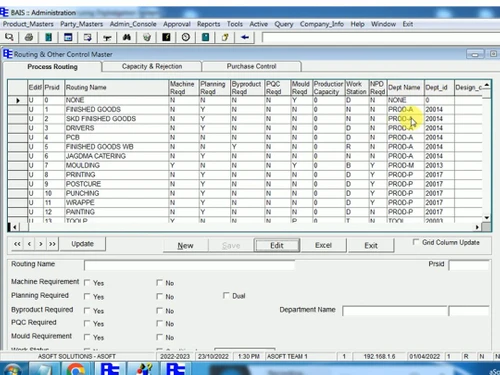Click the airplane toolbar icon
Image resolution: width=500 pixels, height=375 pixels.
point(107,37)
